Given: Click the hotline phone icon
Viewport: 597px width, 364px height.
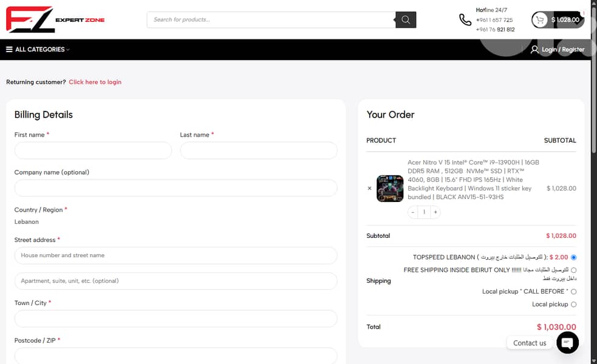Looking at the screenshot, I should coord(465,20).
